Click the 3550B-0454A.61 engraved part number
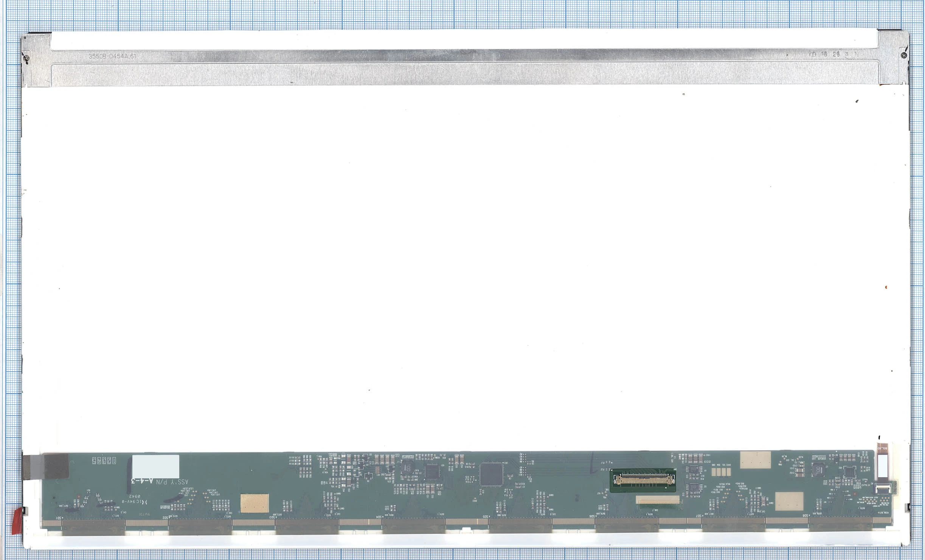The height and width of the screenshot is (560, 925). 112,56
